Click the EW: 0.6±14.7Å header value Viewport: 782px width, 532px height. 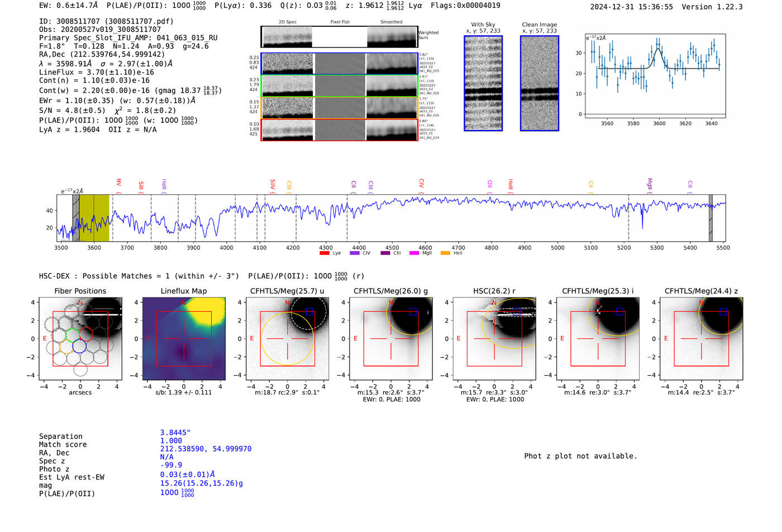[68, 5]
